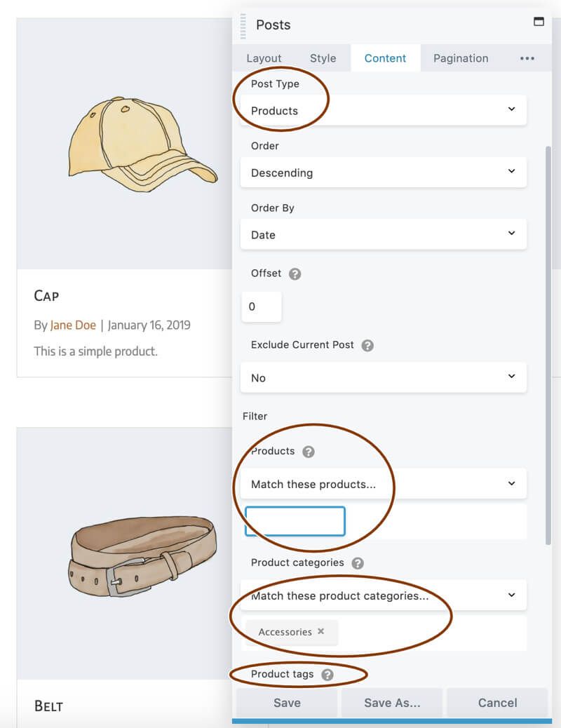The image size is (561, 728).
Task: Click the expand window icon in panel header
Action: (539, 22)
